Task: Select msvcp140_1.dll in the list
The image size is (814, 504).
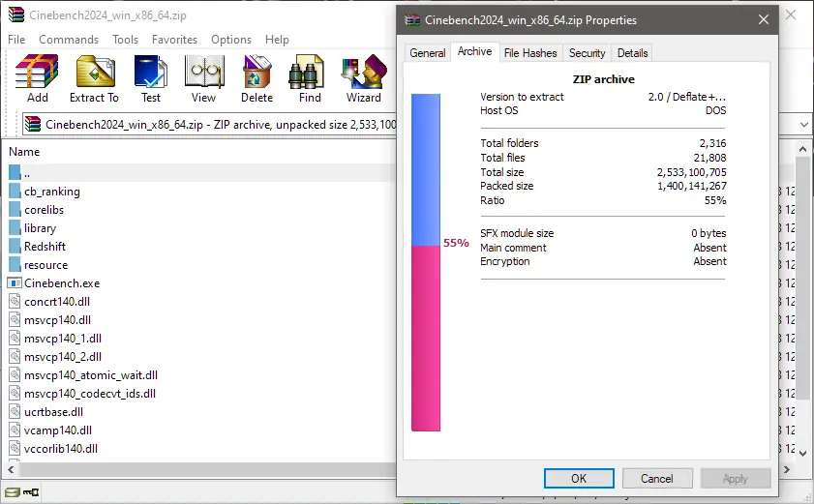Action: [x=63, y=339]
